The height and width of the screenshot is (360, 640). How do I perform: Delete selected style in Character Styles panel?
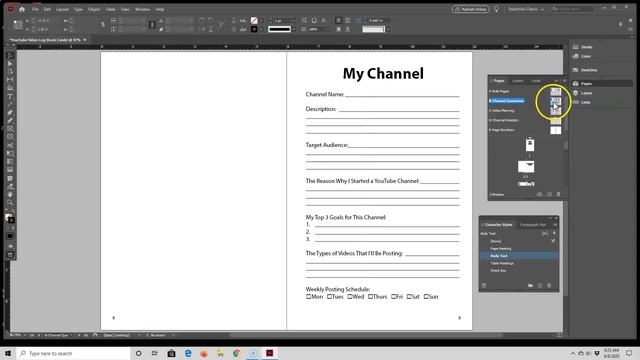pyautogui.click(x=549, y=286)
